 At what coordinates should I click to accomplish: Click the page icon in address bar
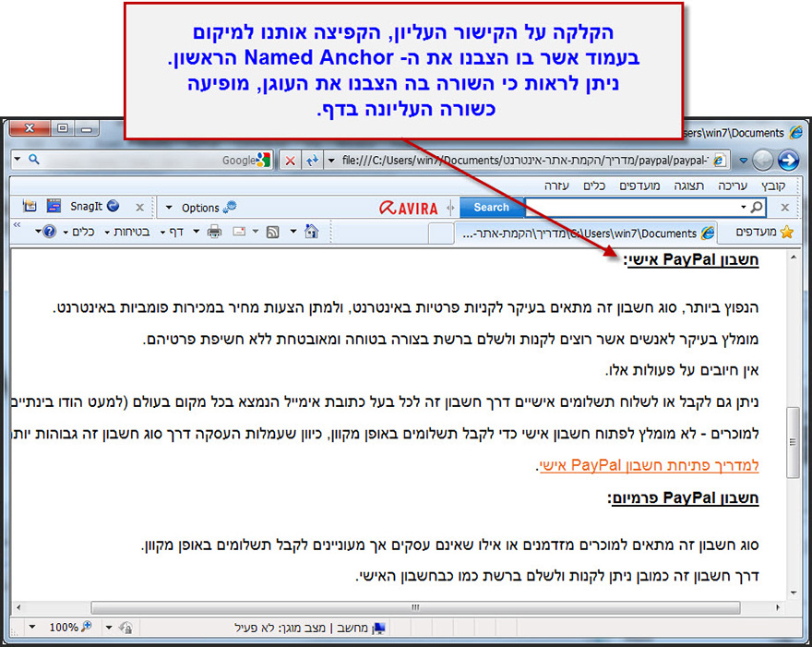(719, 160)
